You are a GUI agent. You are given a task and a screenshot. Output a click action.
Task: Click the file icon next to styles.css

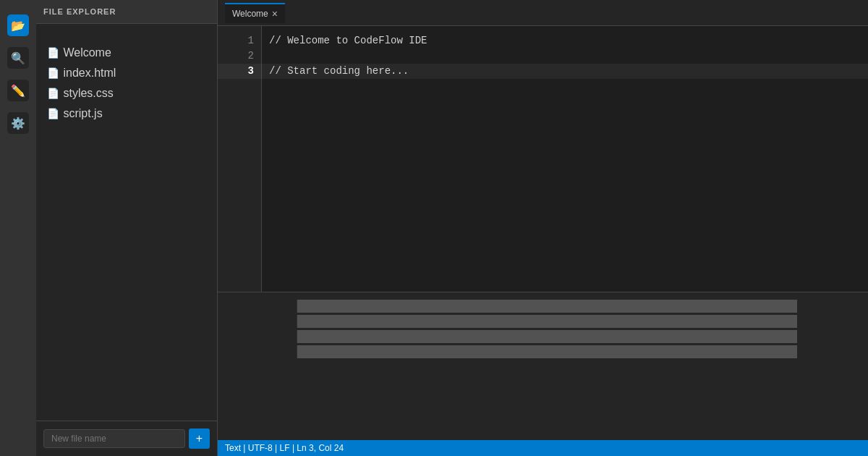tap(54, 93)
